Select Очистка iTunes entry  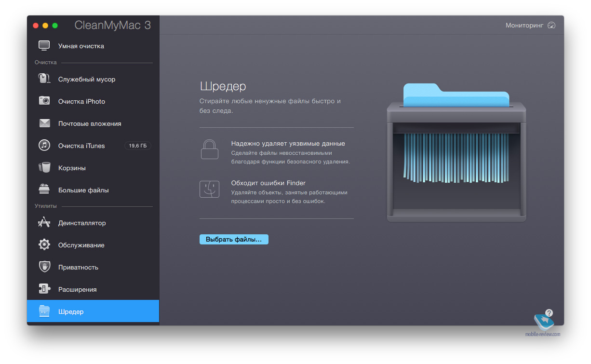pos(93,146)
